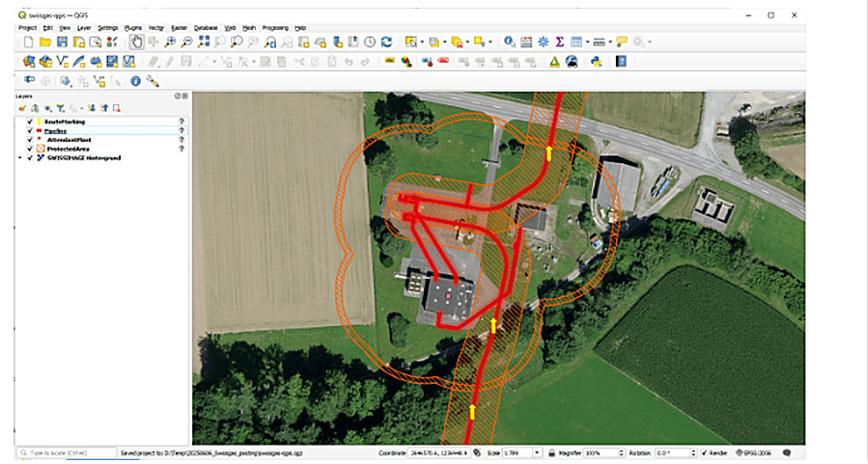Click the green triangle plugin icon
868x464 pixels.
pos(554,62)
